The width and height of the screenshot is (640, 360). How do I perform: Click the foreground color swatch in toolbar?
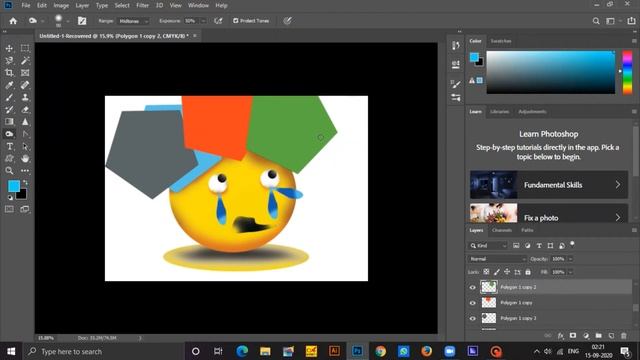13,186
